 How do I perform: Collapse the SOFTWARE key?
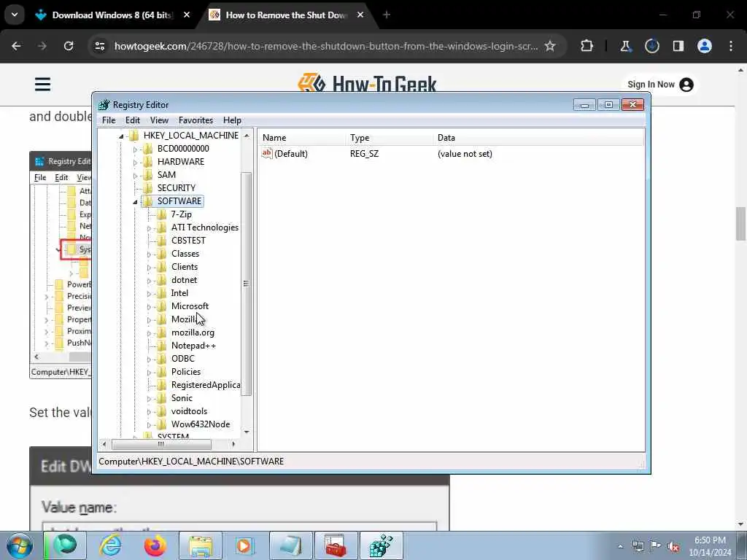click(135, 202)
